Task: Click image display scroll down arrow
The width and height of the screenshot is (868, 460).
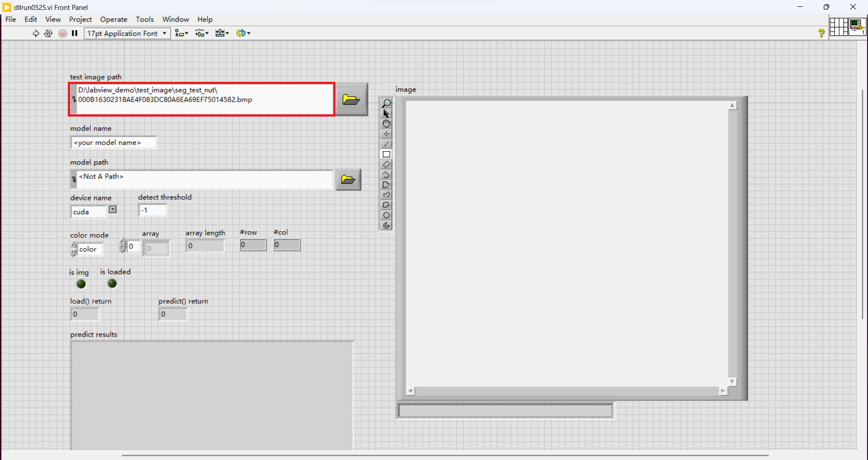Action: [x=732, y=382]
